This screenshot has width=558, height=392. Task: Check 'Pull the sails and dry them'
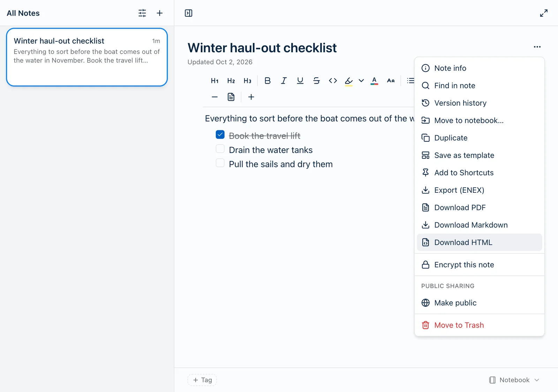tap(220, 163)
